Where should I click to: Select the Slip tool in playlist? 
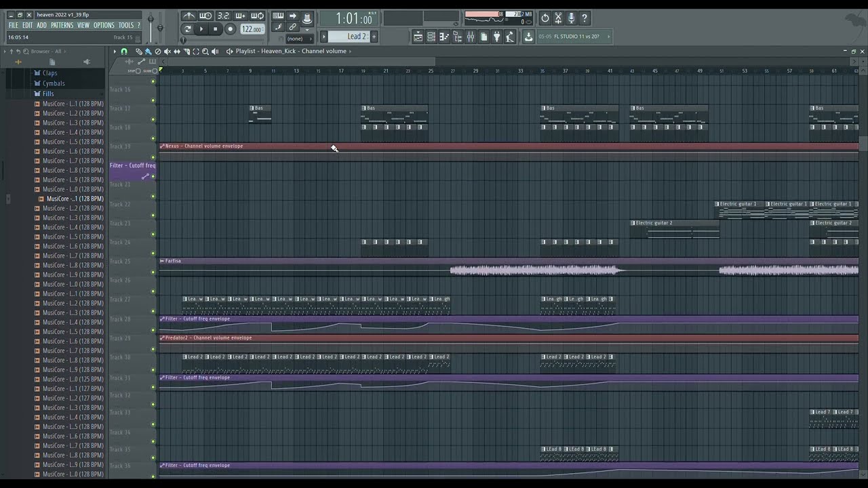177,52
